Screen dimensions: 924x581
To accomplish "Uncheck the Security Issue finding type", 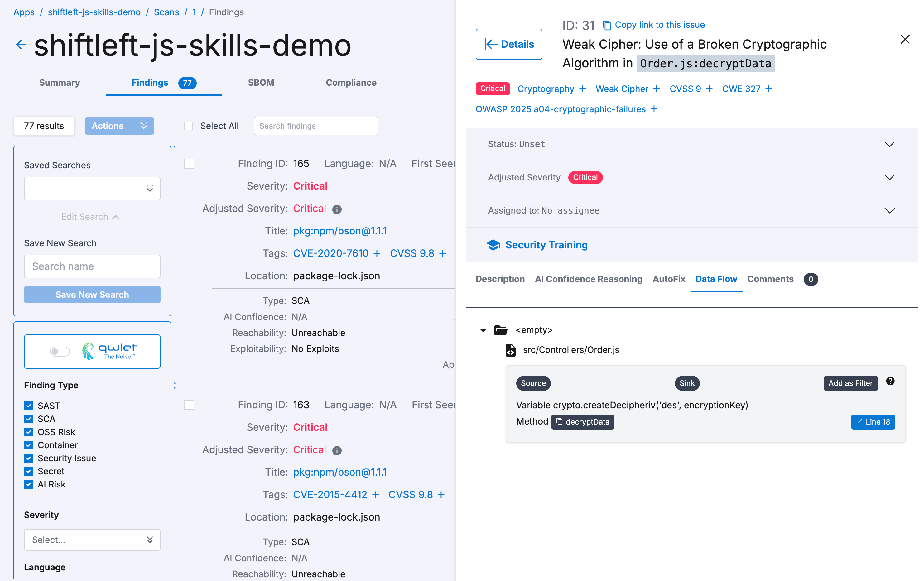I will click(x=28, y=458).
